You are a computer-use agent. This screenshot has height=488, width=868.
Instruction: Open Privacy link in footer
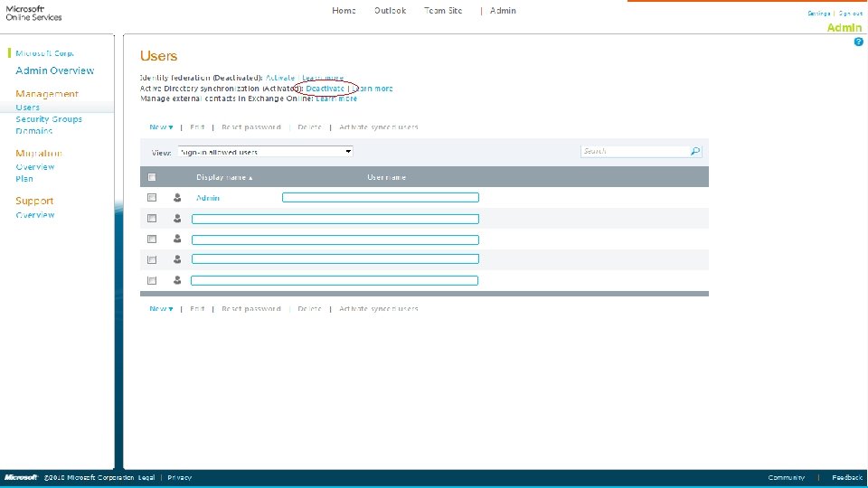[179, 477]
